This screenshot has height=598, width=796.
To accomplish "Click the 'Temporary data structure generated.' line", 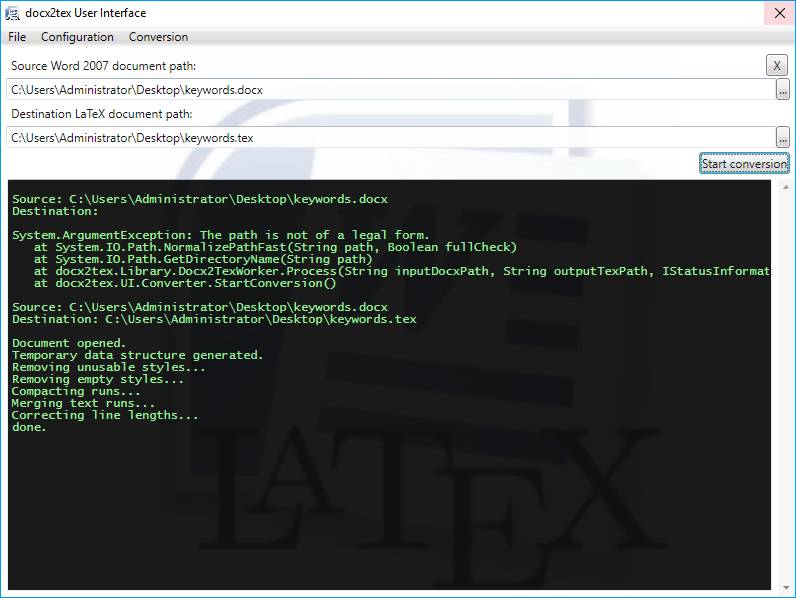I will point(138,355).
